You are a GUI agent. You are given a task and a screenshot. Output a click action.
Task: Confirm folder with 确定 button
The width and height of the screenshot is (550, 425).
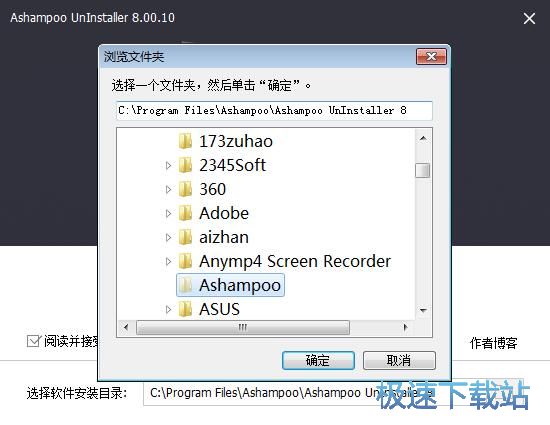(x=318, y=360)
